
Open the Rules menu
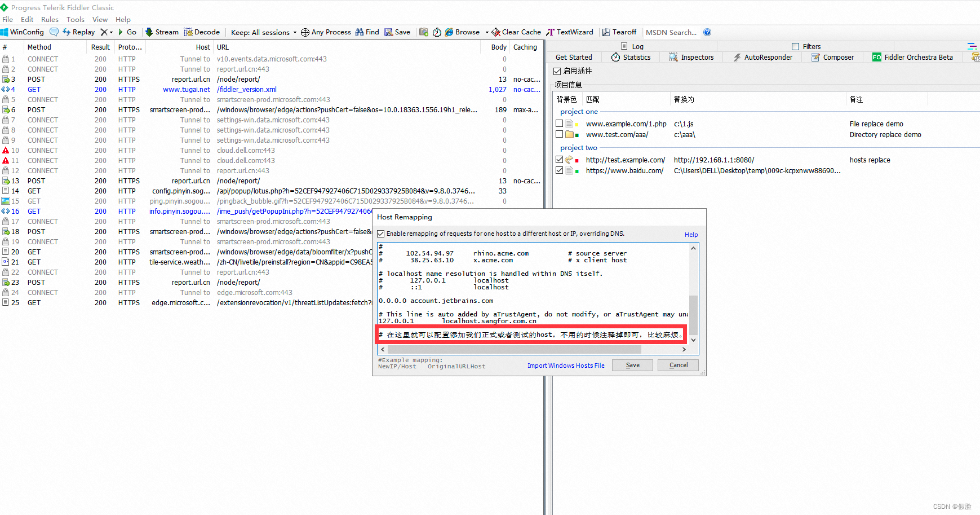[x=50, y=19]
